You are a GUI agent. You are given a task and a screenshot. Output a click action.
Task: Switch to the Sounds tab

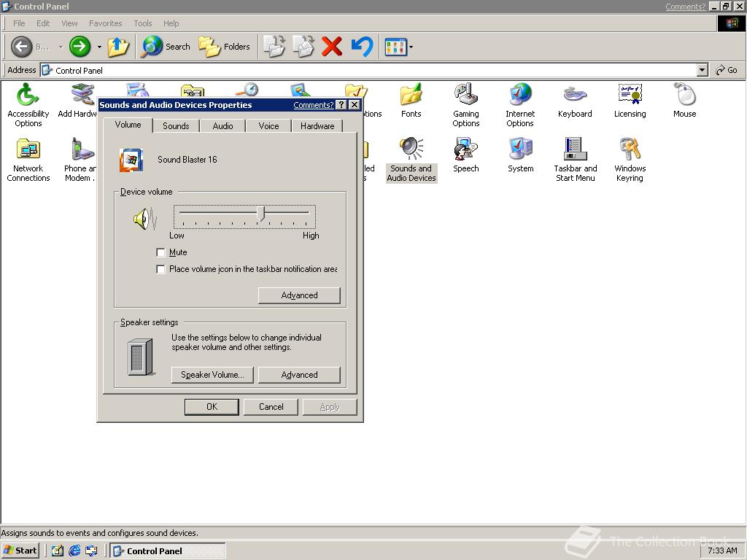176,125
